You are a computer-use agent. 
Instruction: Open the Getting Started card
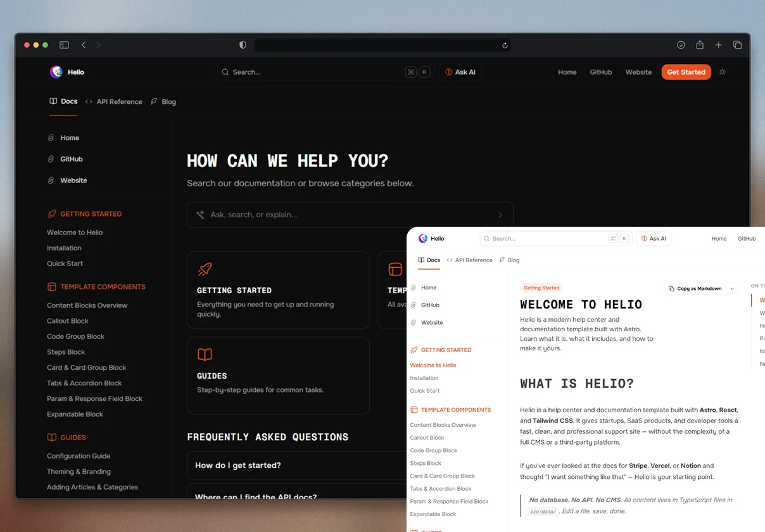pos(278,290)
